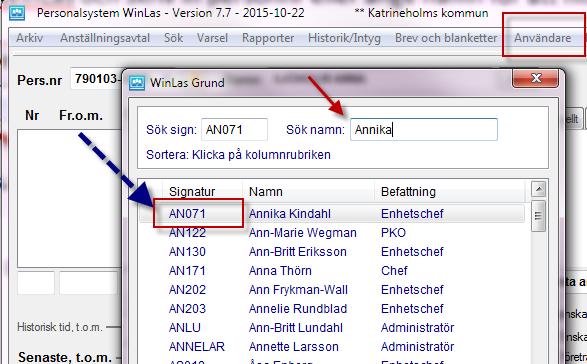This screenshot has width=587, height=364.
Task: Click the Sök namn input field
Action: click(424, 130)
